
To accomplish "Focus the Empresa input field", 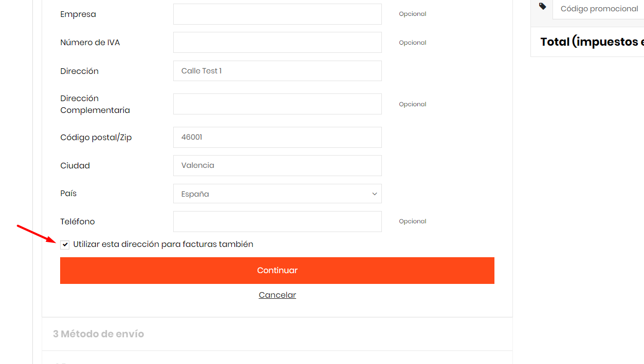I will tap(277, 14).
